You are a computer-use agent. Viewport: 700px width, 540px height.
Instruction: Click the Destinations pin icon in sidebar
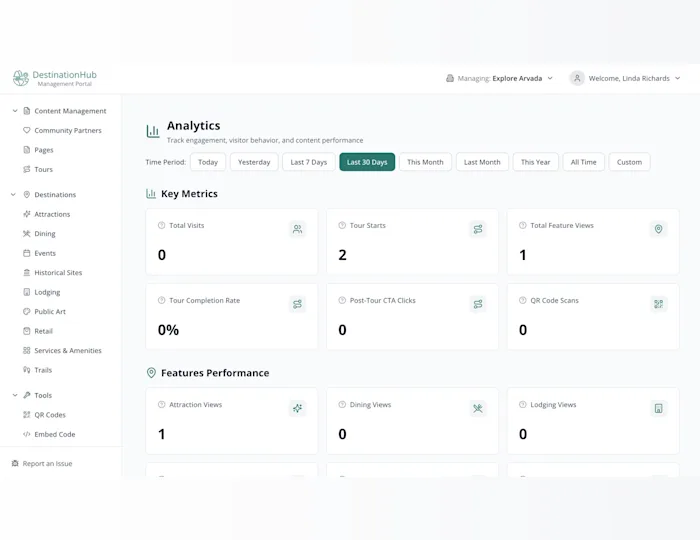(27, 195)
